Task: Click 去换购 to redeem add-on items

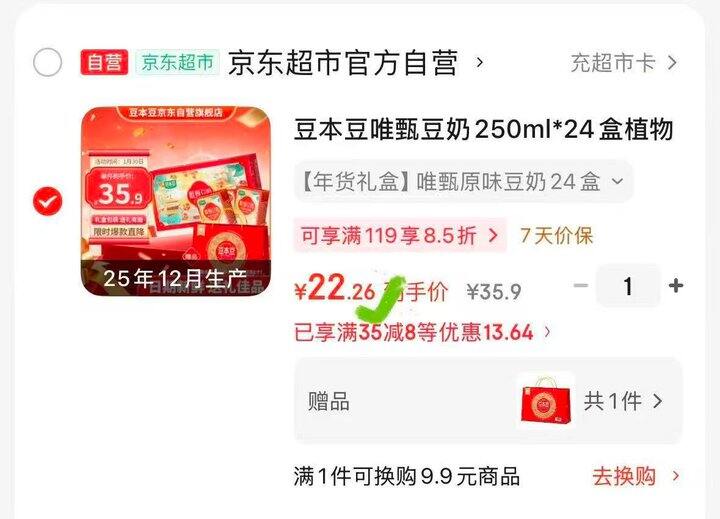Action: pos(635,476)
